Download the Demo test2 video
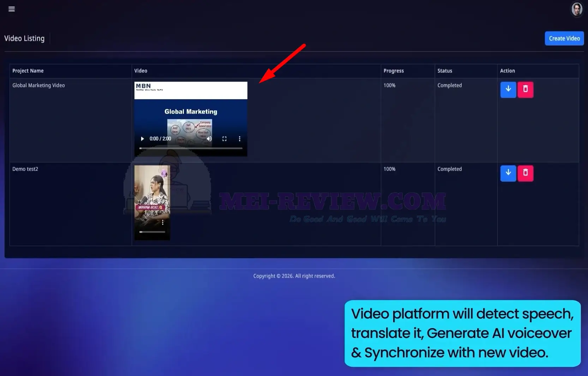 pyautogui.click(x=508, y=173)
